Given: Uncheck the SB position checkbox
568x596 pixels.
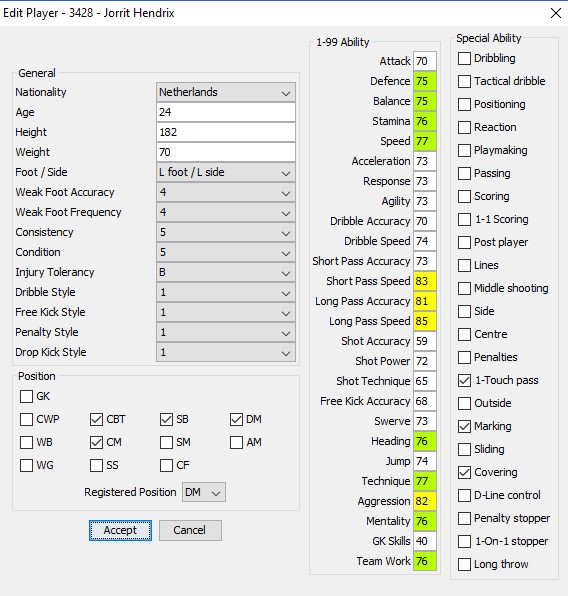Looking at the screenshot, I should click(167, 419).
